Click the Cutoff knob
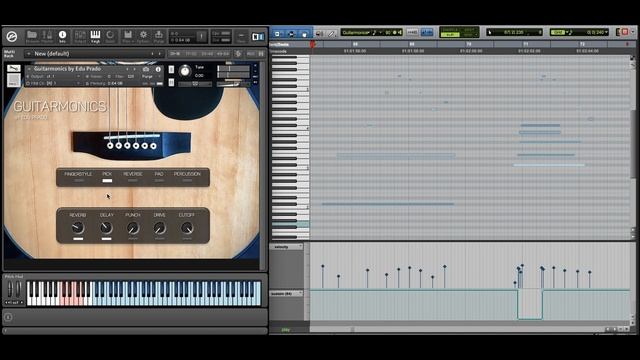 point(187,228)
